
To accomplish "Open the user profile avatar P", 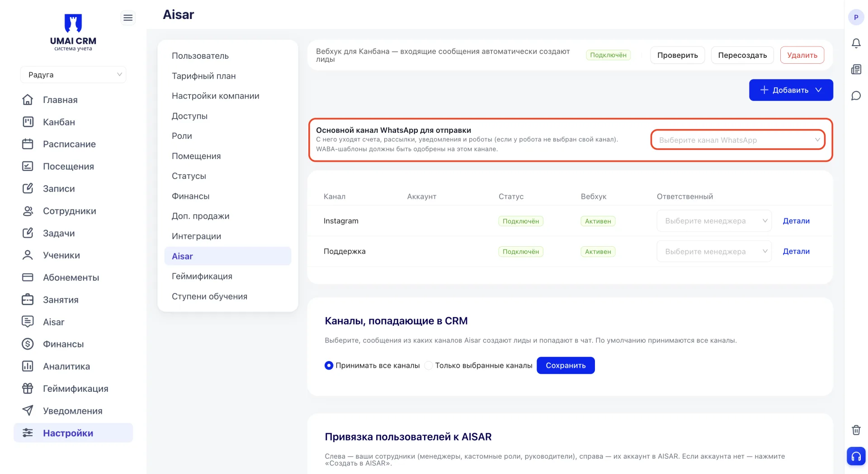I will click(856, 17).
